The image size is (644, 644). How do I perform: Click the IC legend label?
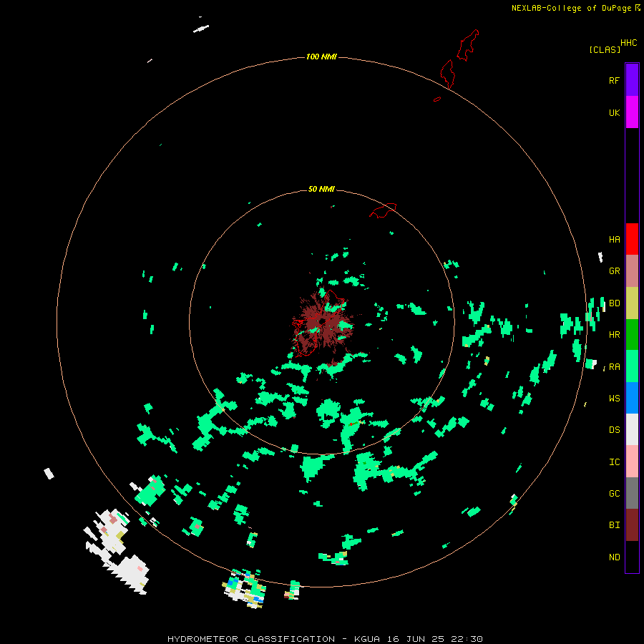point(614,462)
